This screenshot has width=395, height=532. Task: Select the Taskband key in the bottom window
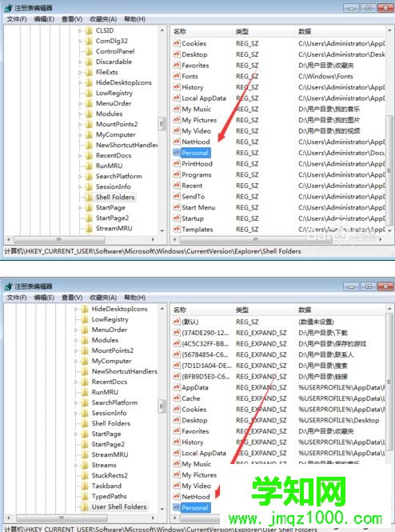coord(106,486)
